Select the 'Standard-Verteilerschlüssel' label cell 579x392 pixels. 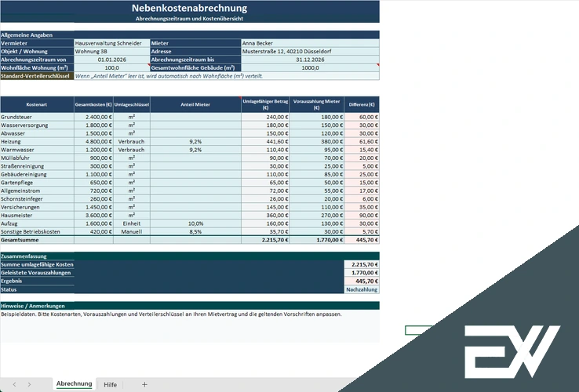click(37, 76)
